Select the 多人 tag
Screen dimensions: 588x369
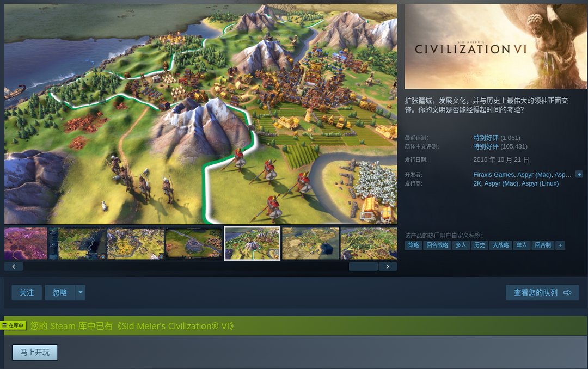coord(461,245)
